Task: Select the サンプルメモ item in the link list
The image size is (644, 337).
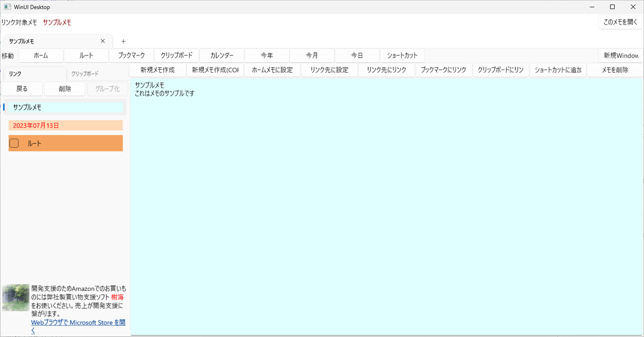Action: click(x=65, y=107)
